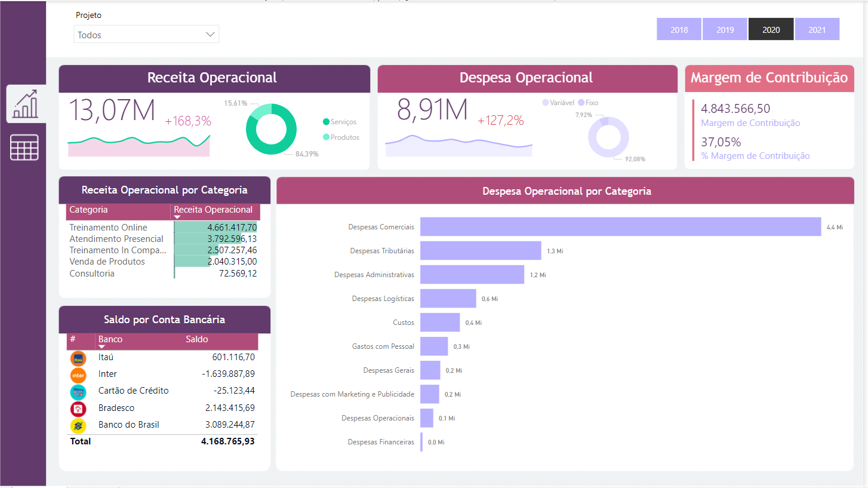Viewport: 868px width, 488px height.
Task: Select the Despesas Logísticas bar
Action: (448, 299)
